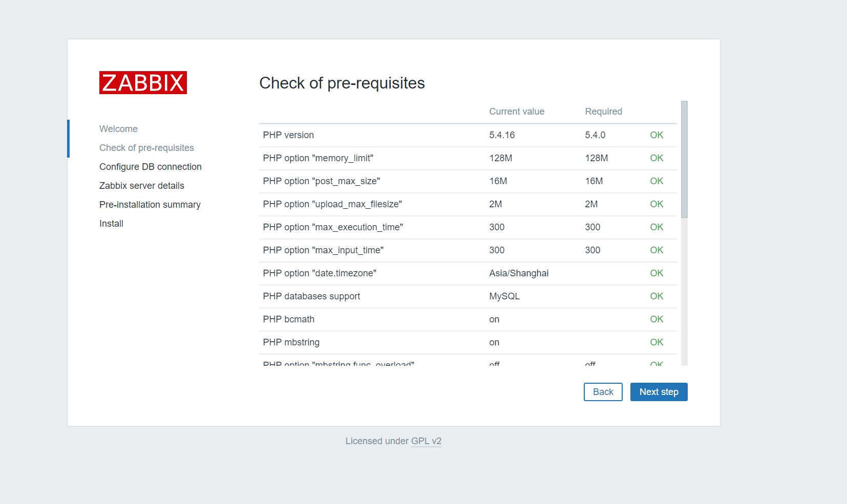
Task: Proceed with the Next step button
Action: pyautogui.click(x=659, y=392)
